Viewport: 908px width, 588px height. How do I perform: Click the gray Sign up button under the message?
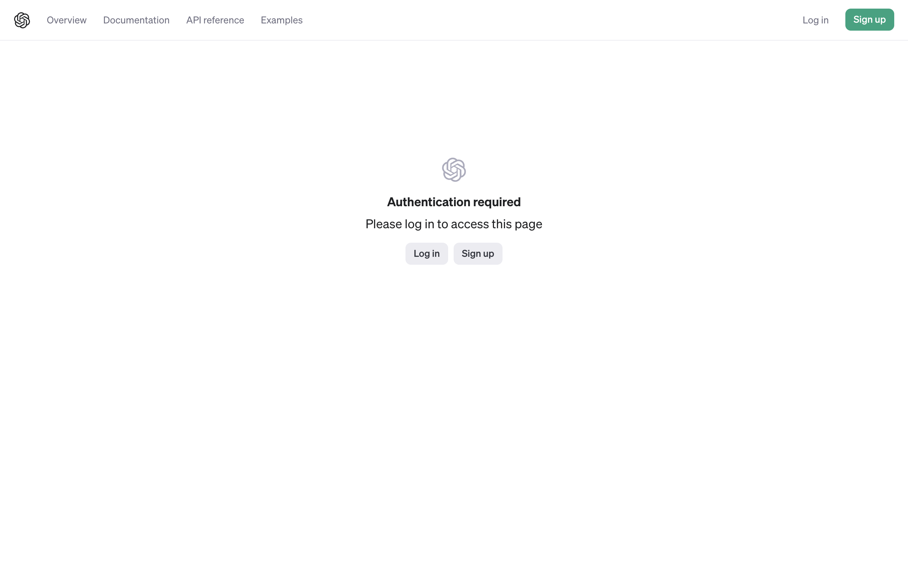(x=478, y=254)
